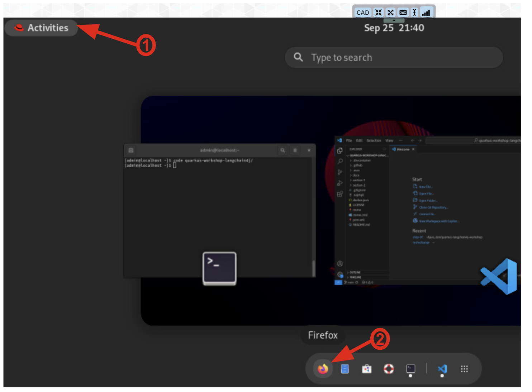Toggle the text cursor toolbar button
The image size is (532, 392).
click(414, 13)
